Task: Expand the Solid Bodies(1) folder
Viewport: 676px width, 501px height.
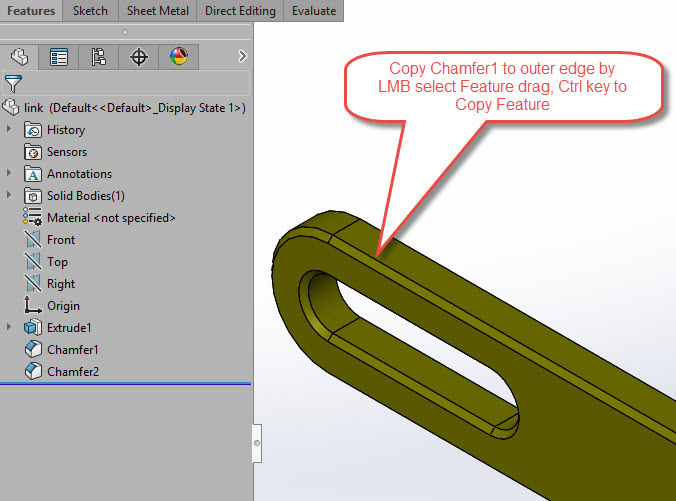Action: [x=9, y=195]
